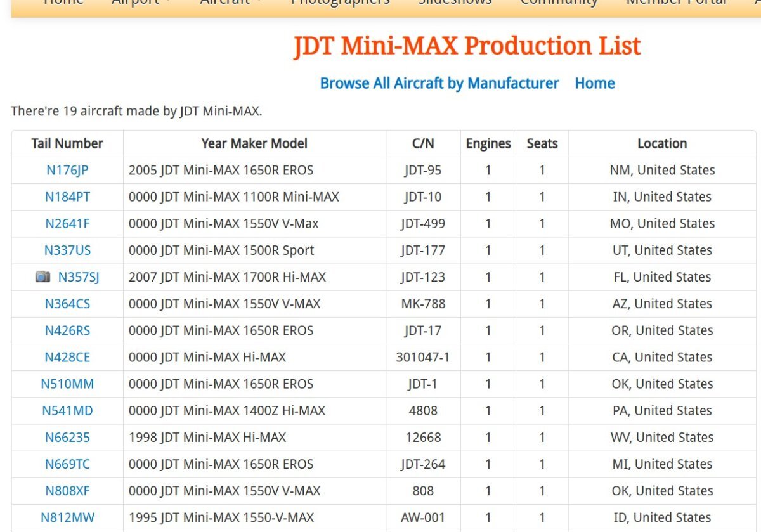Open tail number N428CE
This screenshot has height=532, width=761.
click(x=67, y=357)
